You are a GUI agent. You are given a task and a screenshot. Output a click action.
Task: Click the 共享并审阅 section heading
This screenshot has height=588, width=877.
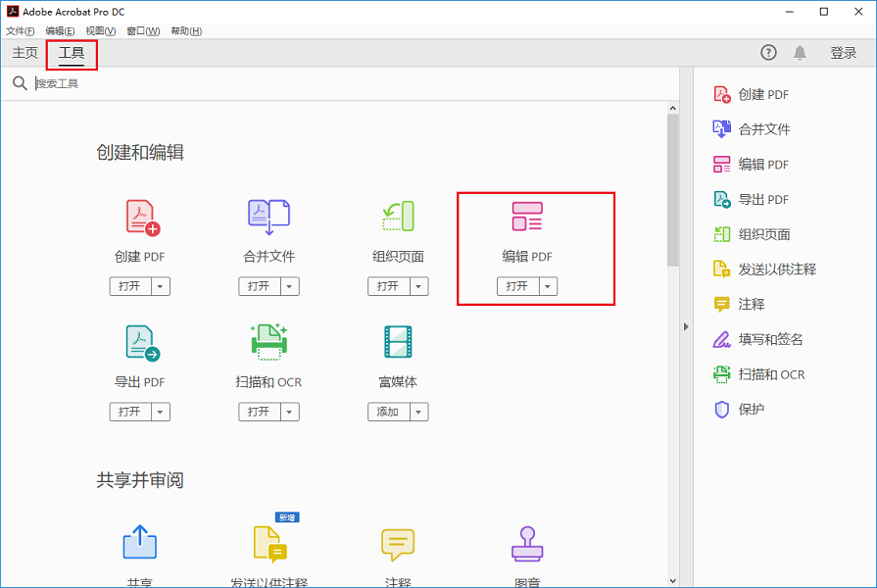point(140,480)
